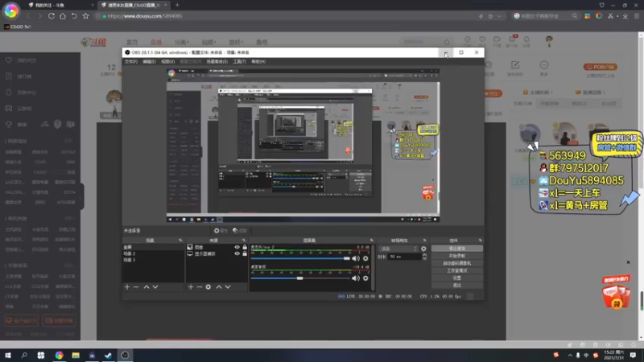Open the OBS 文件(F) menu

pos(131,62)
